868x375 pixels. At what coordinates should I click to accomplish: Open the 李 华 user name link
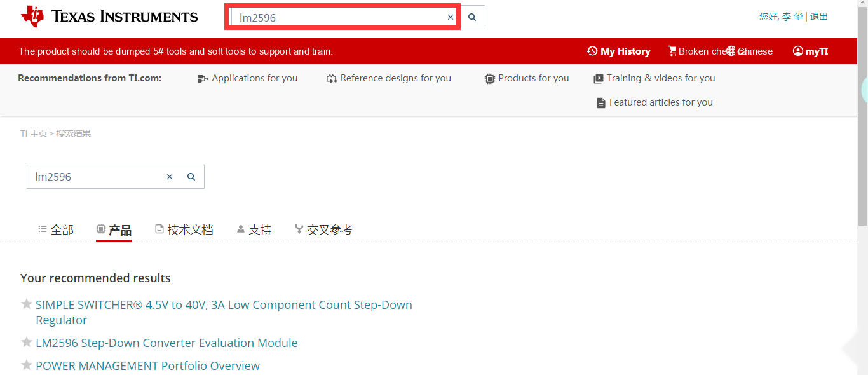point(792,17)
